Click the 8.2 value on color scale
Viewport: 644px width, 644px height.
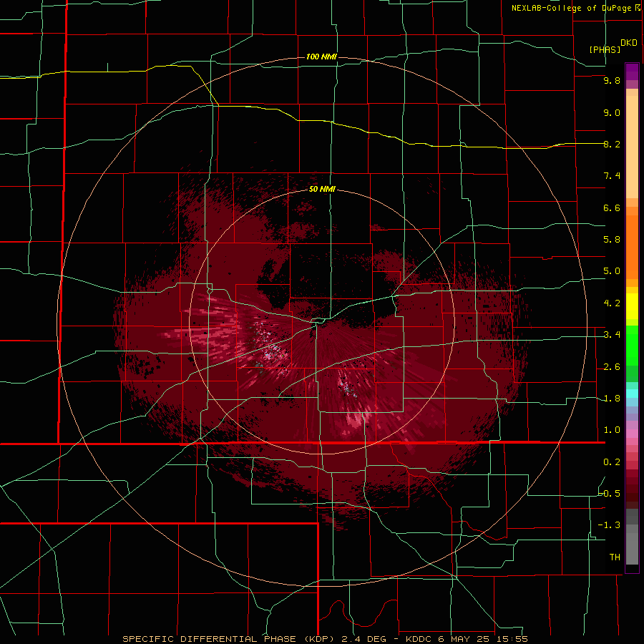[612, 144]
